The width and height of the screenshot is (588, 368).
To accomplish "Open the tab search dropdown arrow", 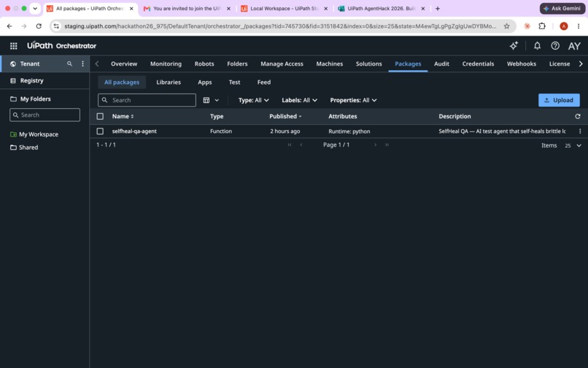I will click(x=35, y=8).
